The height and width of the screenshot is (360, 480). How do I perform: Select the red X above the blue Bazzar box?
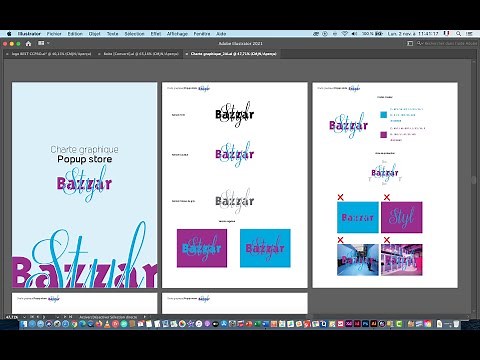340,197
